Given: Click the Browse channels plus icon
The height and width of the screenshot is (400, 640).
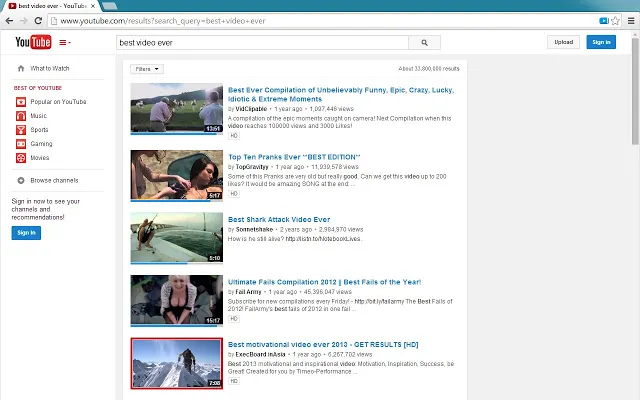Looking at the screenshot, I should click(21, 180).
